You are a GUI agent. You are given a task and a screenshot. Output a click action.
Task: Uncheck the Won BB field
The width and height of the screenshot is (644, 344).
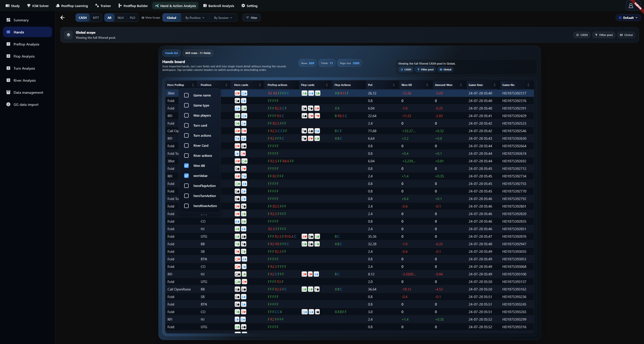click(186, 166)
